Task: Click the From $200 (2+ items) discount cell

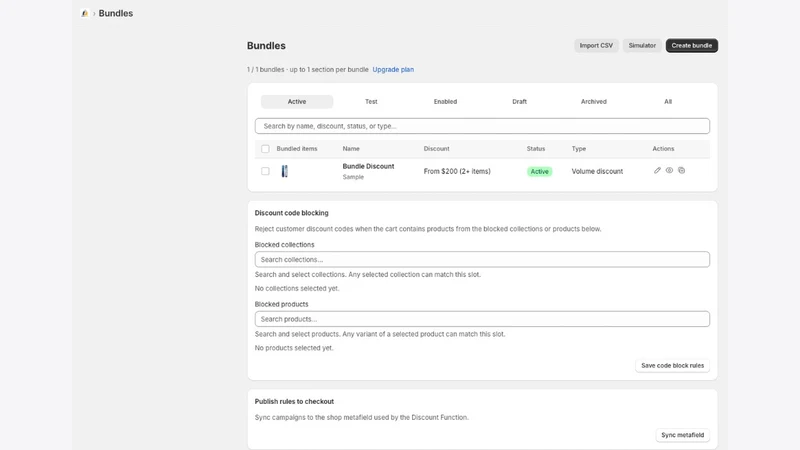Action: (457, 171)
